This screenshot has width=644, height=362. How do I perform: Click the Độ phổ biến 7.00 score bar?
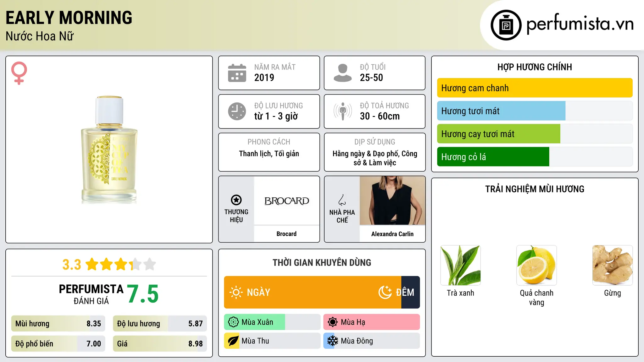click(x=58, y=343)
